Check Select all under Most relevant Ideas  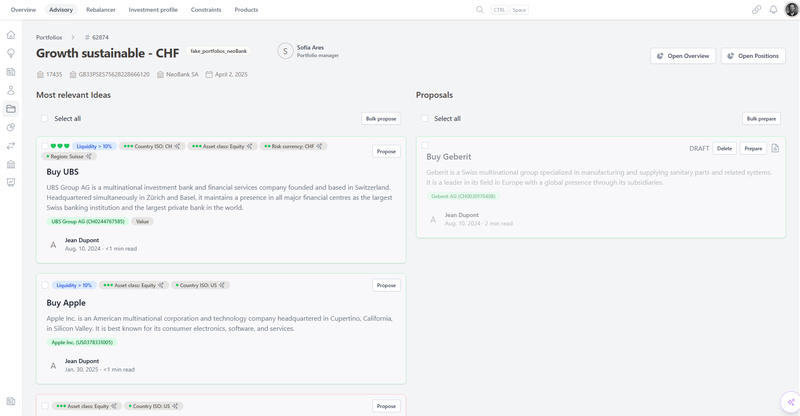pos(45,119)
